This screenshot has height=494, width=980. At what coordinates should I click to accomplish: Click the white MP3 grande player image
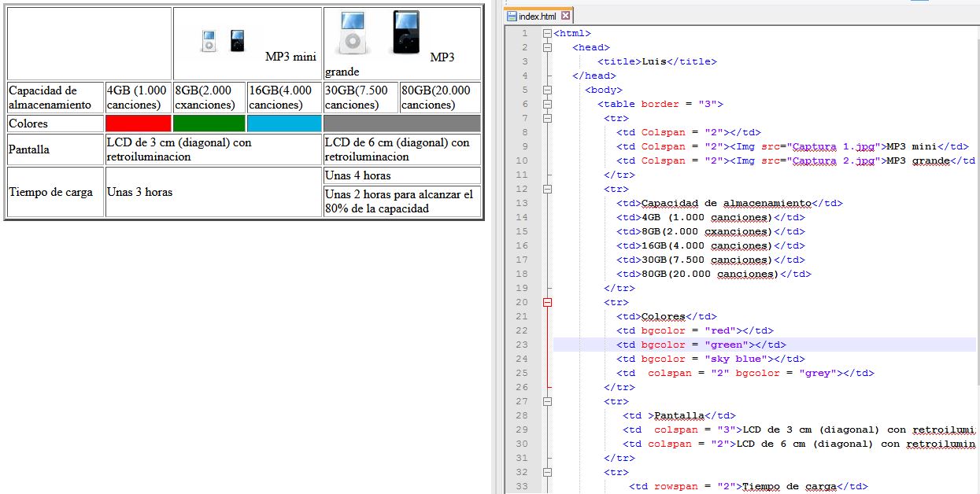[x=352, y=34]
